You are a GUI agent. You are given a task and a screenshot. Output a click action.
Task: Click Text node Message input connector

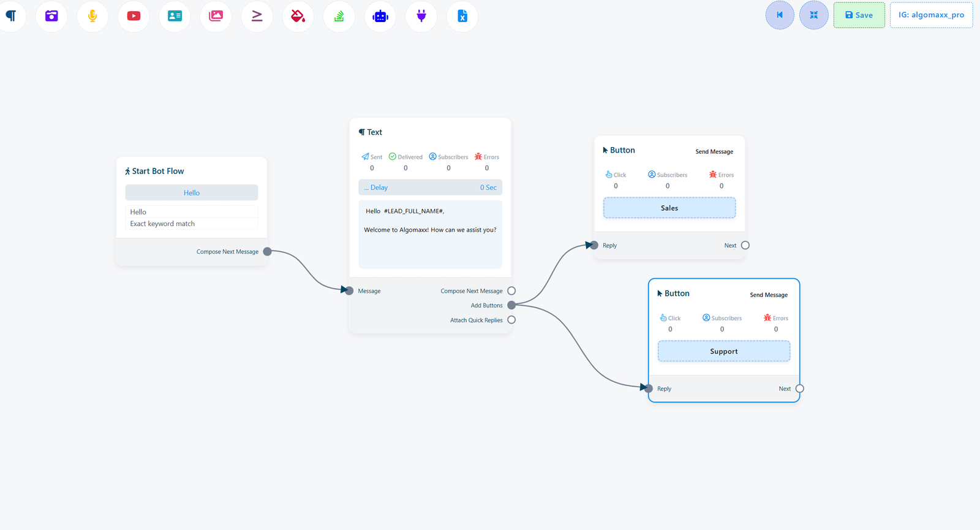click(349, 290)
